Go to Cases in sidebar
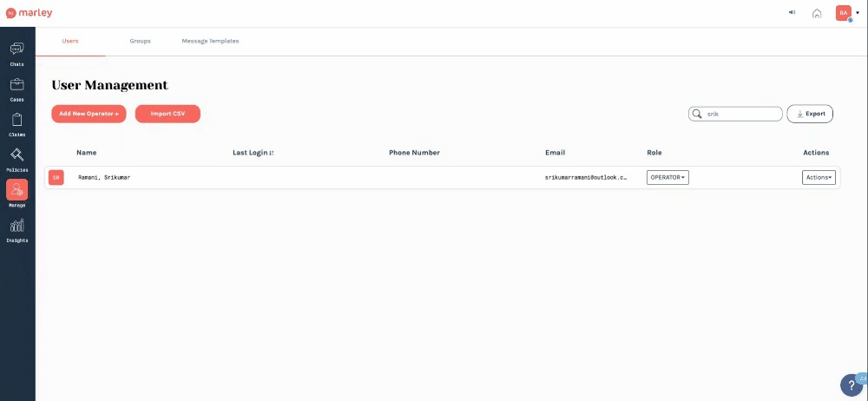Image resolution: width=868 pixels, height=401 pixels. click(x=17, y=87)
